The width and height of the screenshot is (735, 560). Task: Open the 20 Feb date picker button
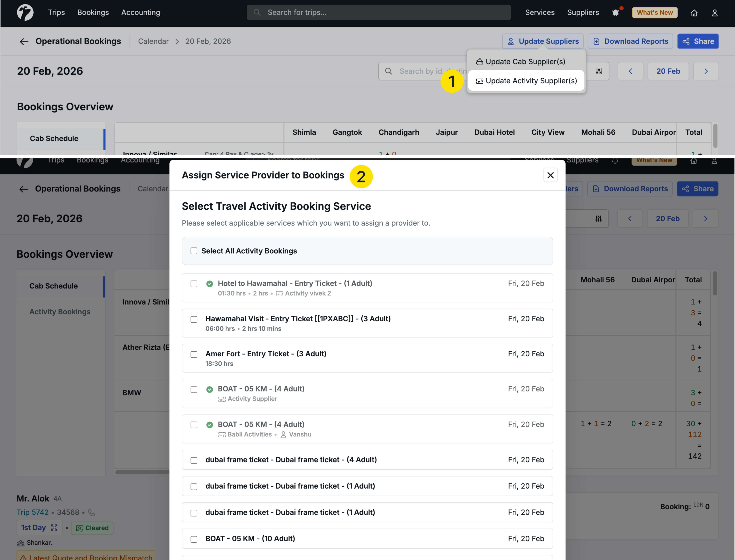(x=668, y=71)
